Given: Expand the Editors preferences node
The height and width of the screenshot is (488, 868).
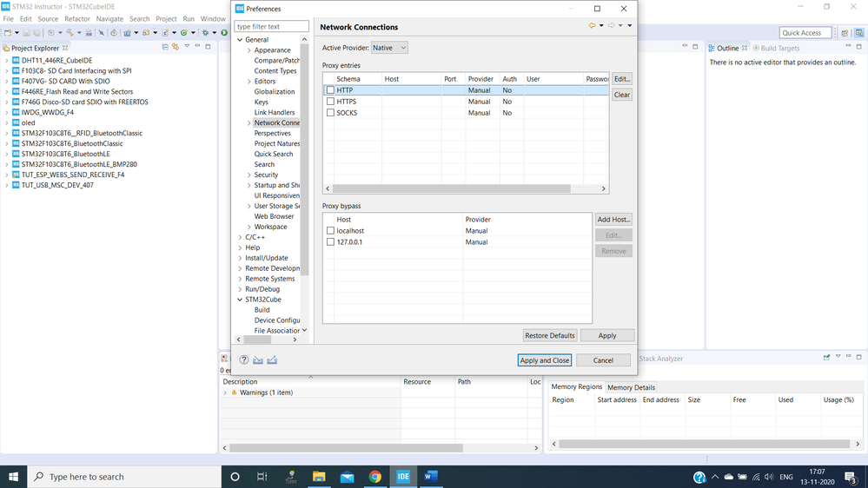Looking at the screenshot, I should pyautogui.click(x=248, y=82).
